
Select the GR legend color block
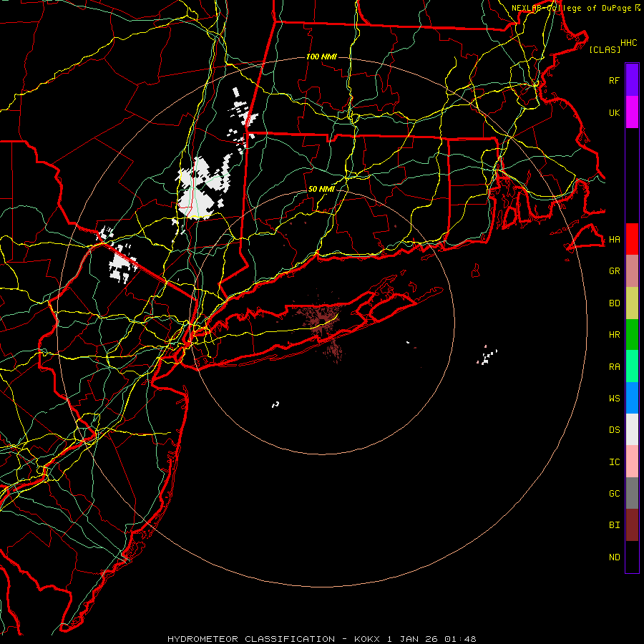(x=632, y=271)
